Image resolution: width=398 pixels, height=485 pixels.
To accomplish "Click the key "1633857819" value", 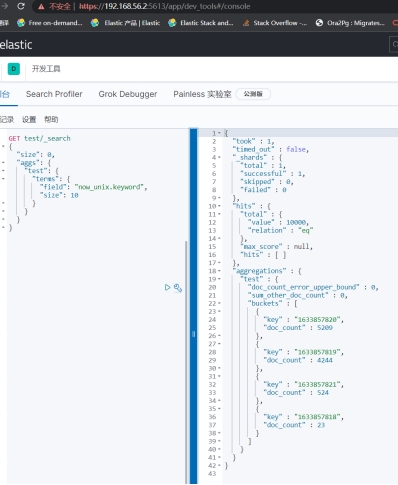I will (x=318, y=352).
